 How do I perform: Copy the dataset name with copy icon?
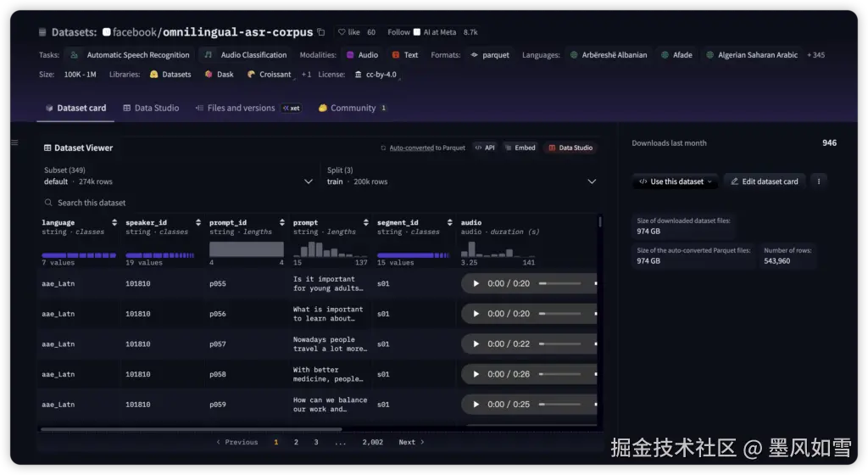[321, 32]
